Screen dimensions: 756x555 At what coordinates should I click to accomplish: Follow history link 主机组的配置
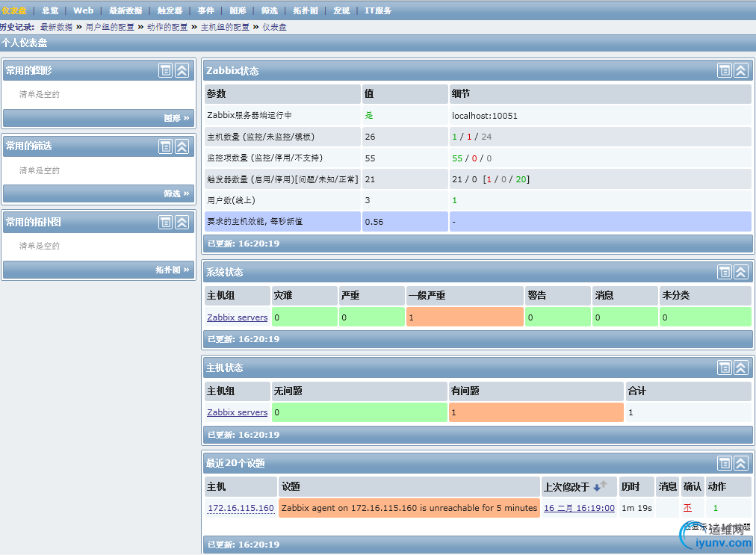(225, 27)
